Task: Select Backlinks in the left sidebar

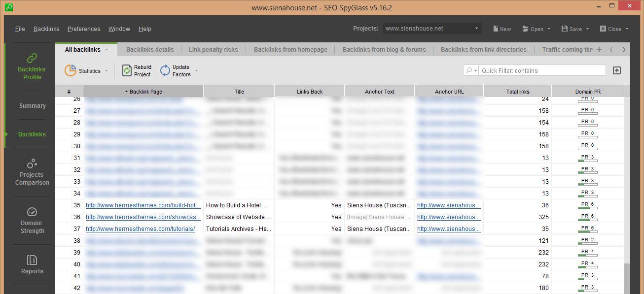Action: (32, 134)
